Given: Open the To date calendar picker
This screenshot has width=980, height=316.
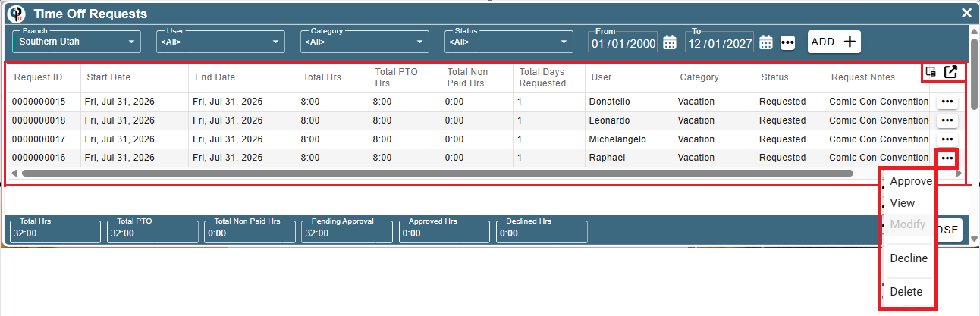Looking at the screenshot, I should pos(766,42).
